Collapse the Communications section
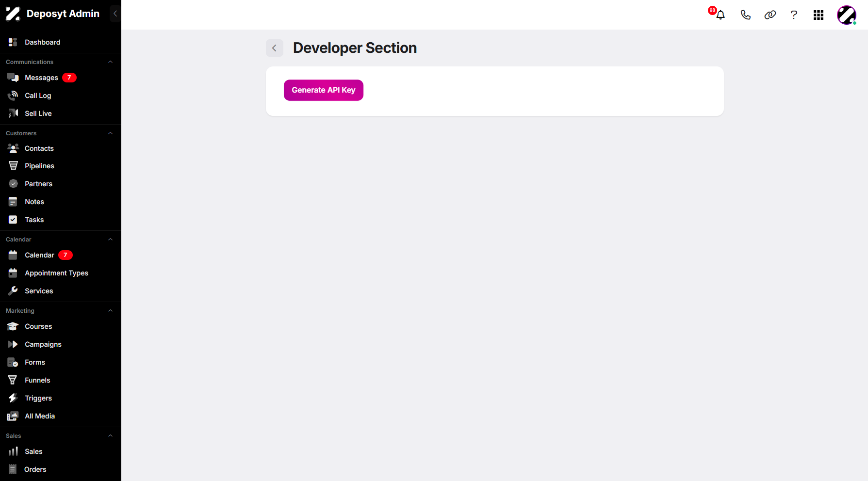 (x=110, y=62)
